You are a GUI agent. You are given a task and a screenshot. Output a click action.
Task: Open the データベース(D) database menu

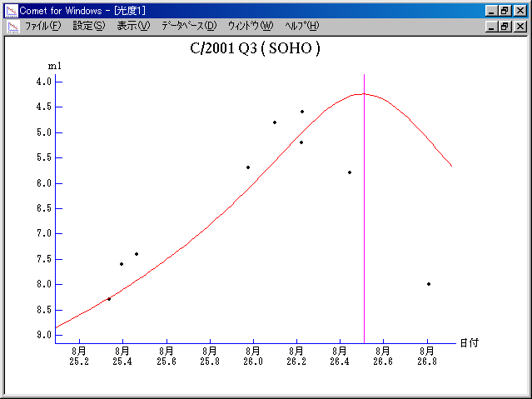tap(189, 26)
